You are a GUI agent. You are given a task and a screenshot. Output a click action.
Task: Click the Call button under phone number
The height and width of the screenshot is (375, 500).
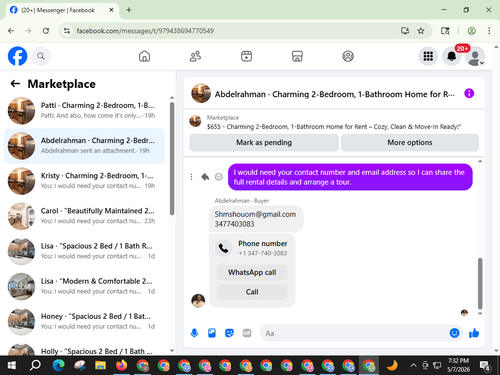[x=252, y=292]
